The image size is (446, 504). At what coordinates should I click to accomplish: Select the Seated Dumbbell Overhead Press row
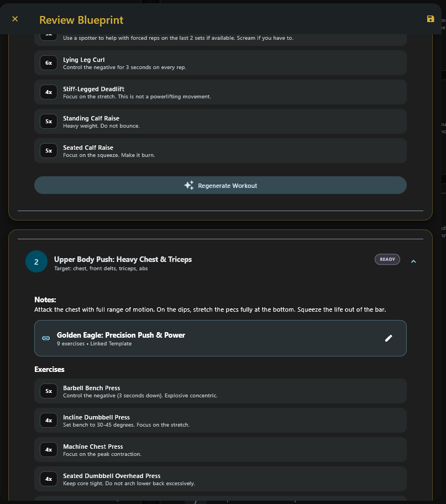(220, 479)
